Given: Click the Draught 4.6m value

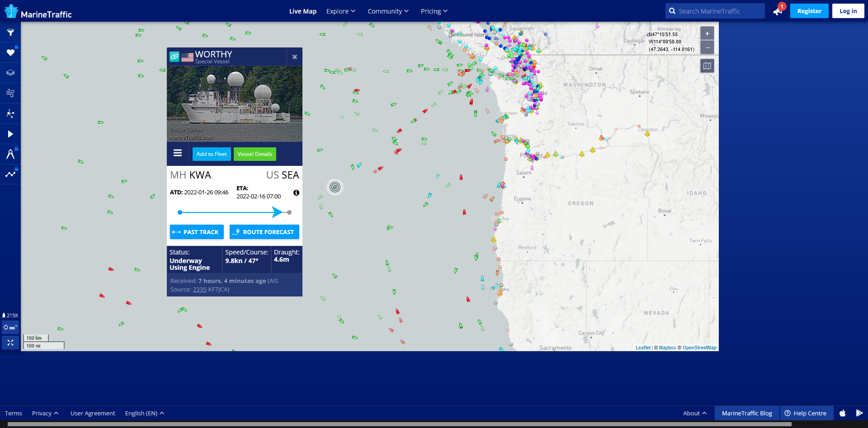Looking at the screenshot, I should pyautogui.click(x=281, y=260).
